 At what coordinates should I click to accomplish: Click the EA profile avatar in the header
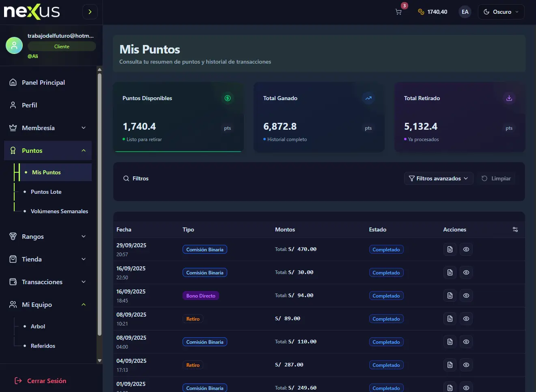tap(465, 12)
